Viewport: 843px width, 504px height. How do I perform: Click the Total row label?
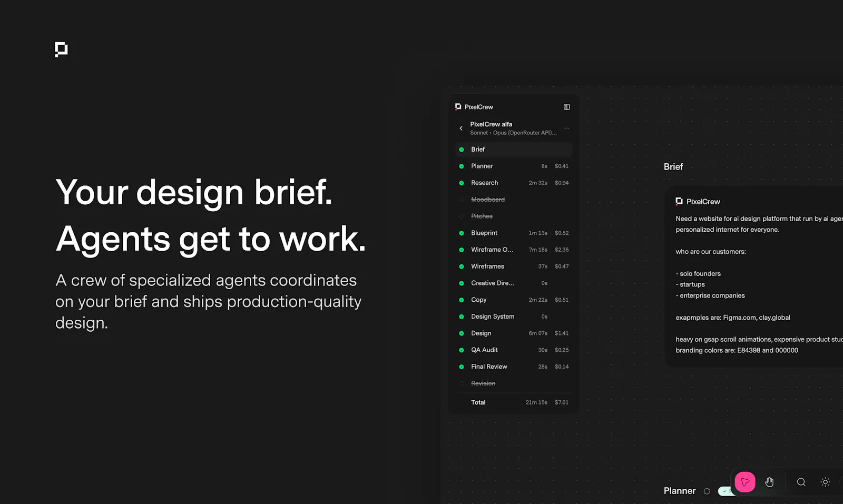(478, 402)
